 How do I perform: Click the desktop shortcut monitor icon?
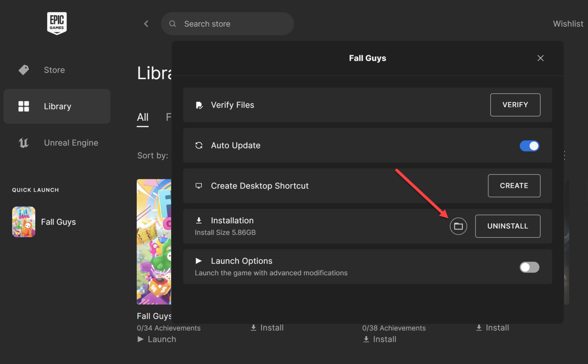point(199,186)
